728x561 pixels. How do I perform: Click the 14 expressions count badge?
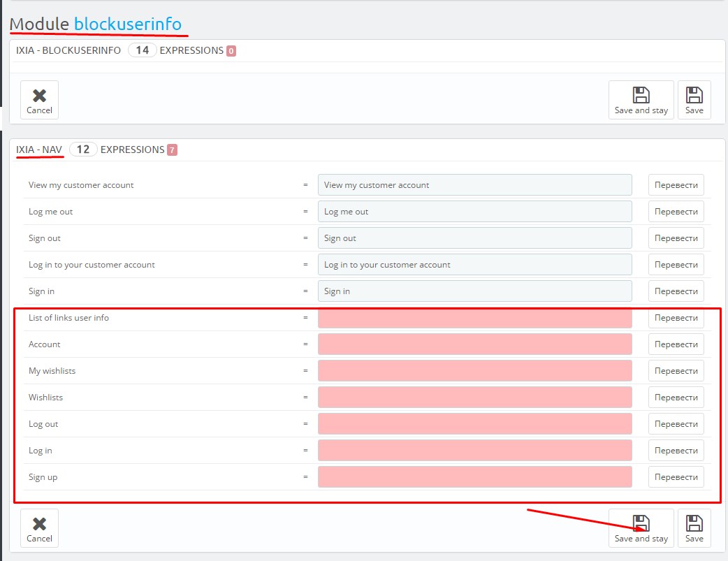(x=142, y=50)
